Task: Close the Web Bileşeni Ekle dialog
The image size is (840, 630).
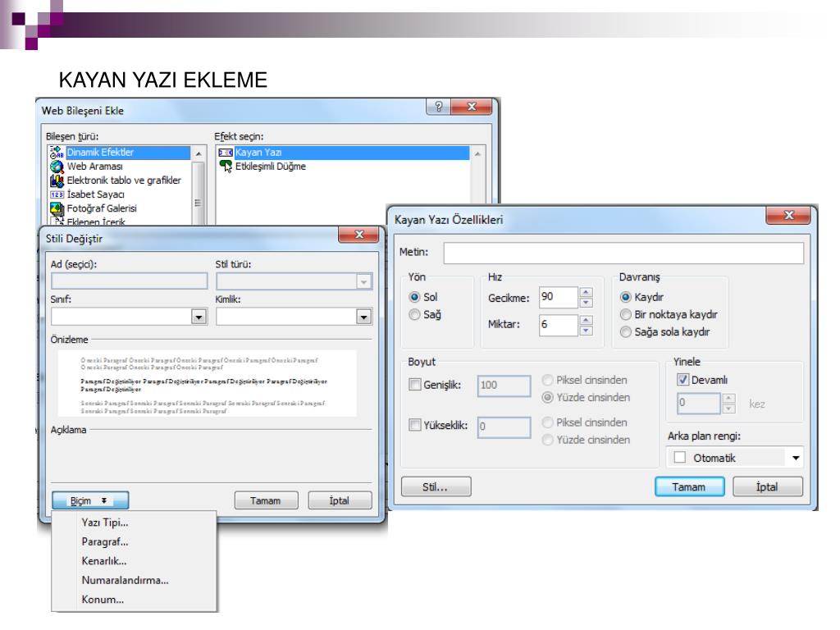Action: click(x=472, y=107)
